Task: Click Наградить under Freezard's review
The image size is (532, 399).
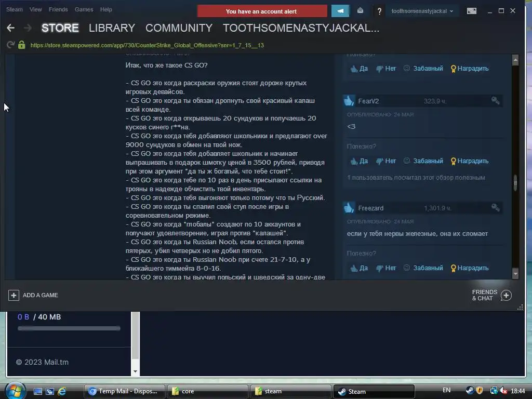Action: [x=470, y=268]
